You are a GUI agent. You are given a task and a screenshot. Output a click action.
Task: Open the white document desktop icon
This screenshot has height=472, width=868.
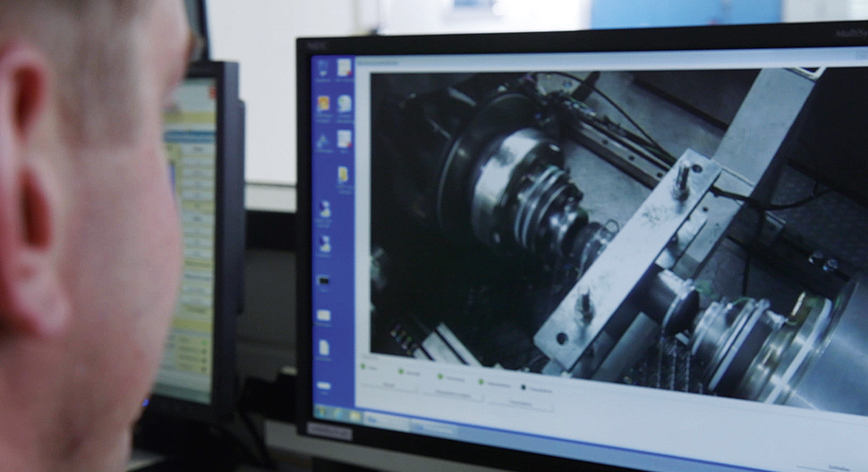click(x=324, y=349)
